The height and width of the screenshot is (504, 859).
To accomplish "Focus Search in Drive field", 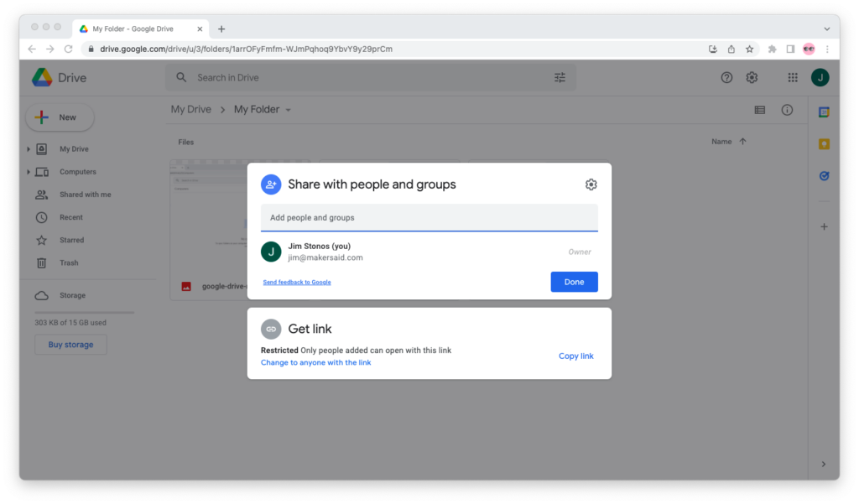I will pos(370,78).
